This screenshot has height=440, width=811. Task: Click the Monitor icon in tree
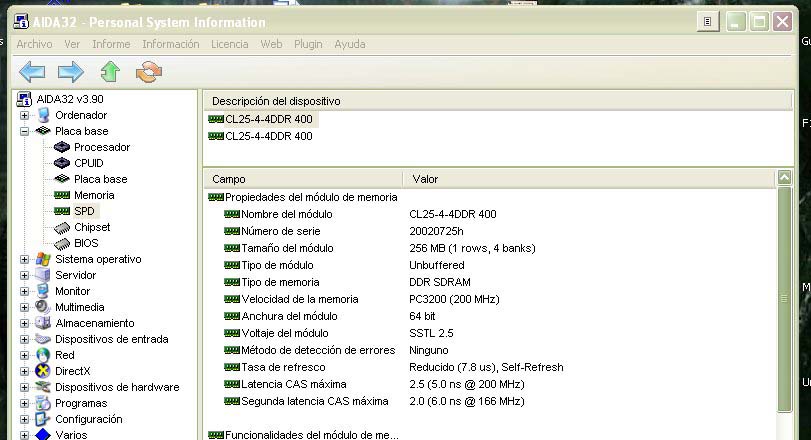pos(43,291)
